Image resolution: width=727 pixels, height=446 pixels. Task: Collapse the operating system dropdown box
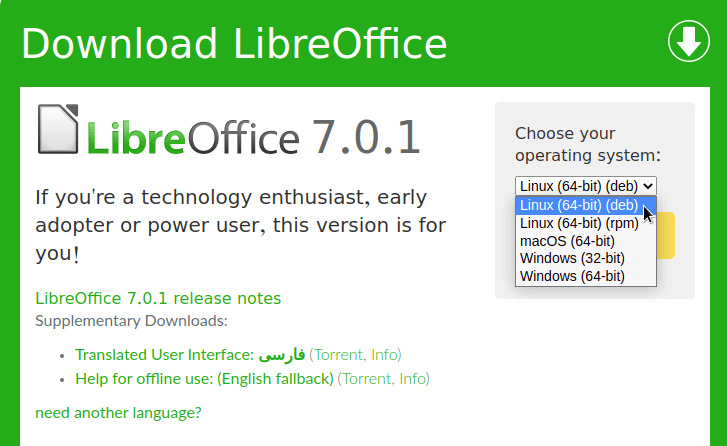pos(586,185)
